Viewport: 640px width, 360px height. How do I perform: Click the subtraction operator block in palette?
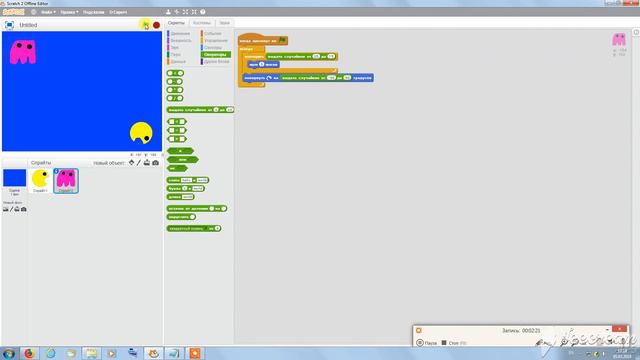[x=175, y=82]
